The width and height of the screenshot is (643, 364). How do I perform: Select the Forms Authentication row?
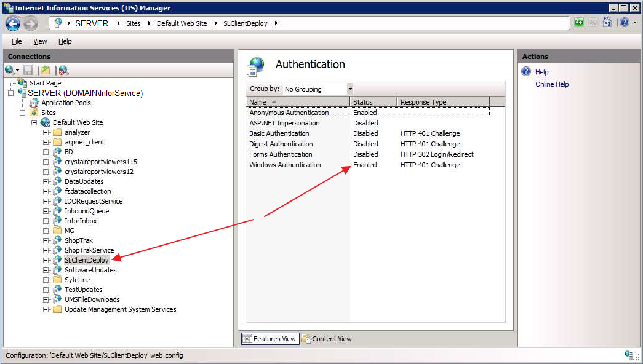pyautogui.click(x=369, y=154)
